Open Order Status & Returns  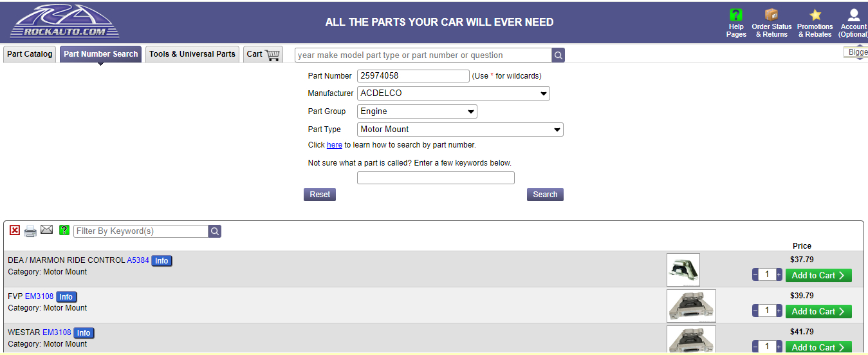tap(771, 15)
